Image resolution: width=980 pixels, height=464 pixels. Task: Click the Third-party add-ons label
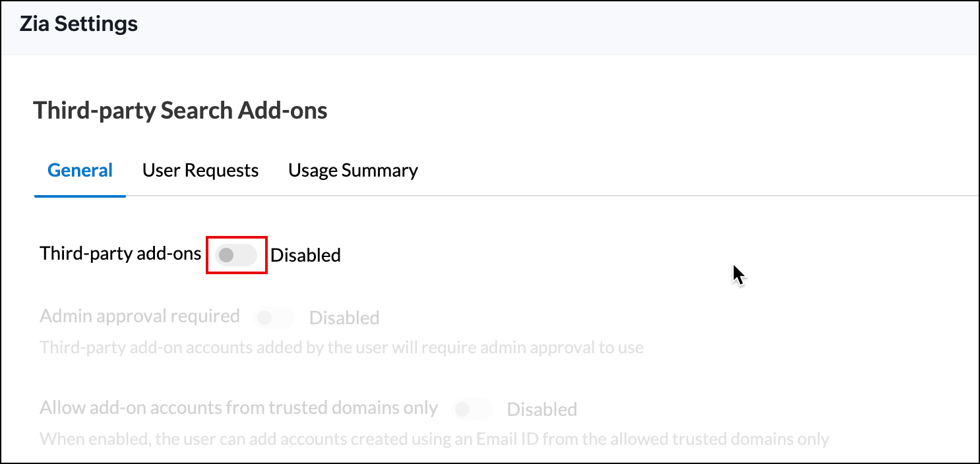pyautogui.click(x=121, y=254)
